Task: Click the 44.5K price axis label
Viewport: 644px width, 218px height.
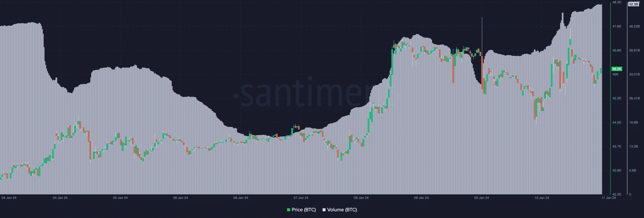Action: click(x=617, y=122)
